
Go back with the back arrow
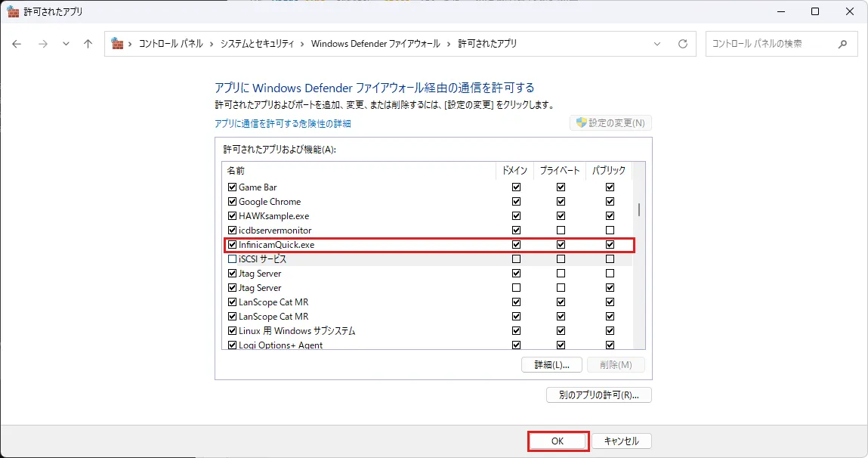pos(17,44)
